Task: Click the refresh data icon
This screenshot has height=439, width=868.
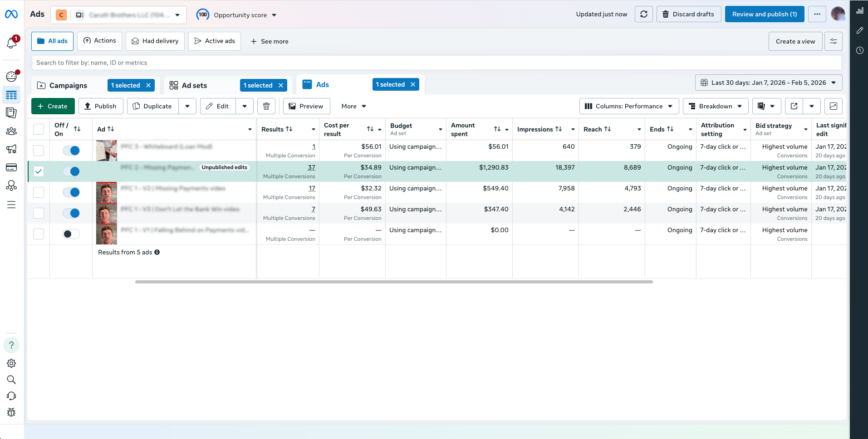Action: tap(643, 15)
